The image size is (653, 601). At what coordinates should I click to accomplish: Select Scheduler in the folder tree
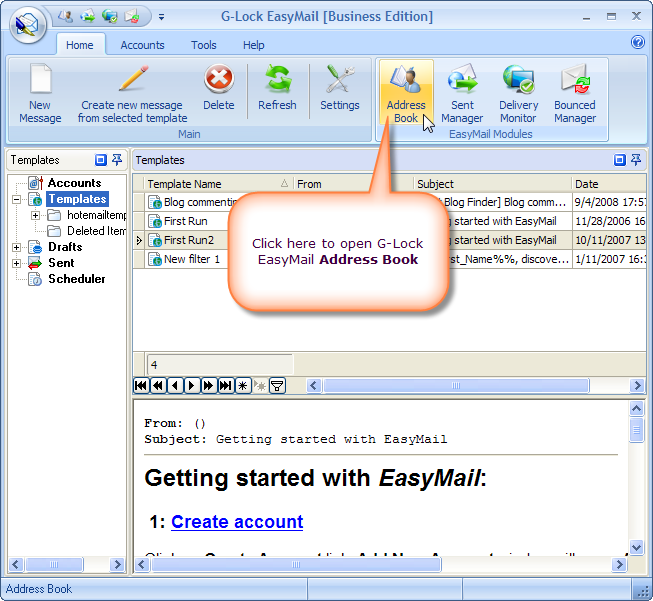[x=77, y=279]
